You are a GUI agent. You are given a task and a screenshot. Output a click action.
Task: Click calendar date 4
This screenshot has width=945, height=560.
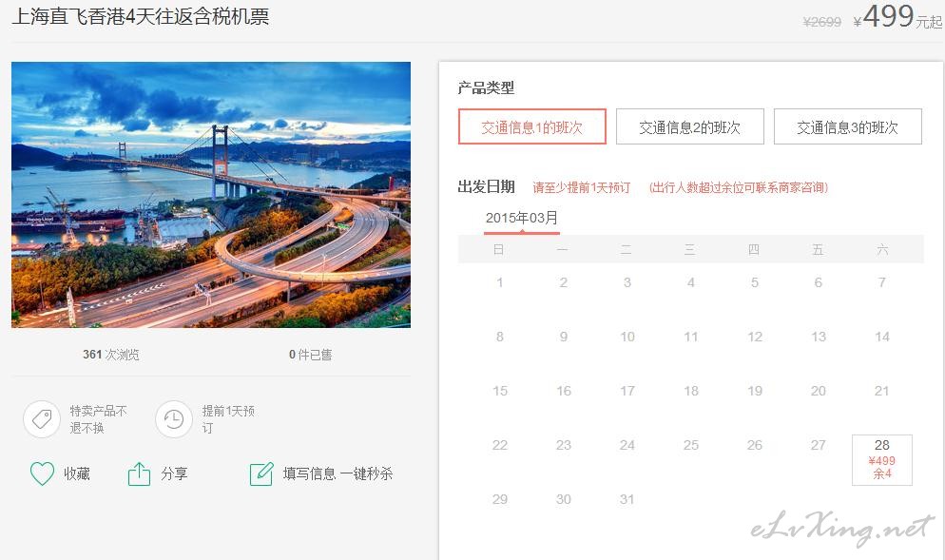click(x=691, y=282)
